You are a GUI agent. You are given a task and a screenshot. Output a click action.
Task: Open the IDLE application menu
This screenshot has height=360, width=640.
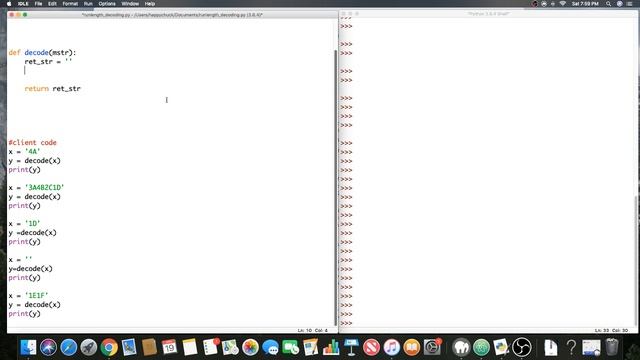[23, 4]
